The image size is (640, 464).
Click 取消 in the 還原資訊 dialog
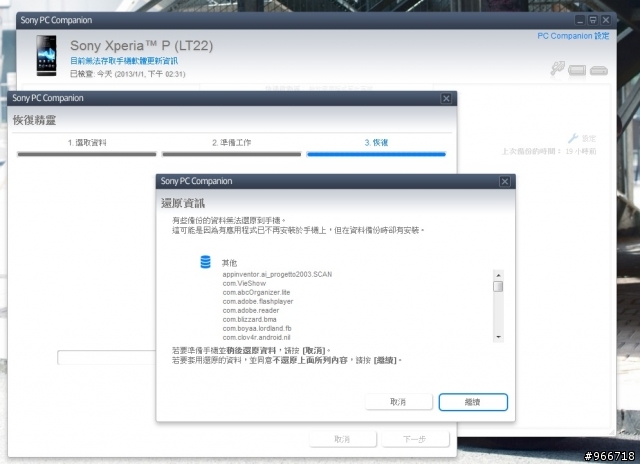point(398,402)
